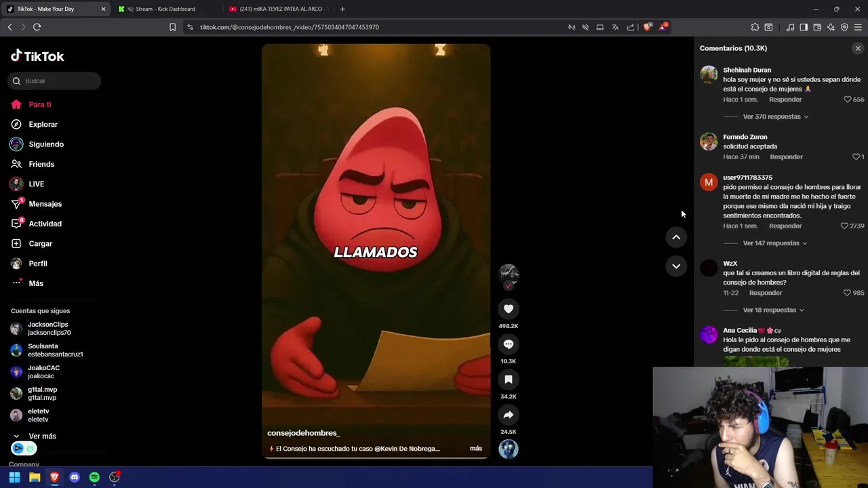Image resolution: width=868 pixels, height=488 pixels.
Task: Open JacksonClips followed account
Action: pos(41,329)
